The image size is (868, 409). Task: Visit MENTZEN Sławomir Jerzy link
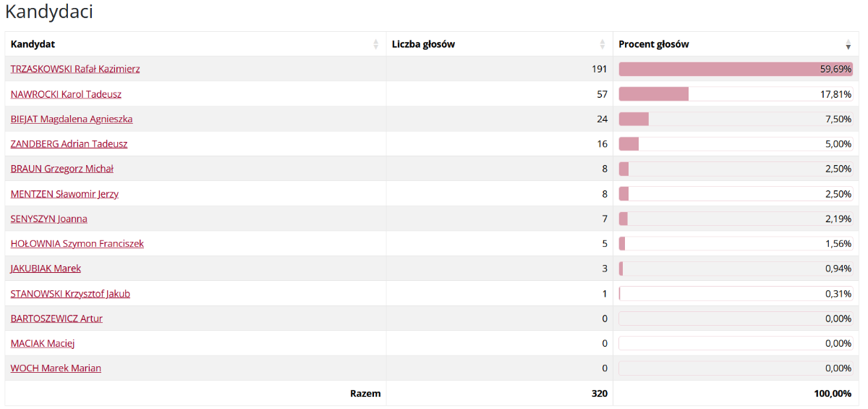tap(64, 194)
